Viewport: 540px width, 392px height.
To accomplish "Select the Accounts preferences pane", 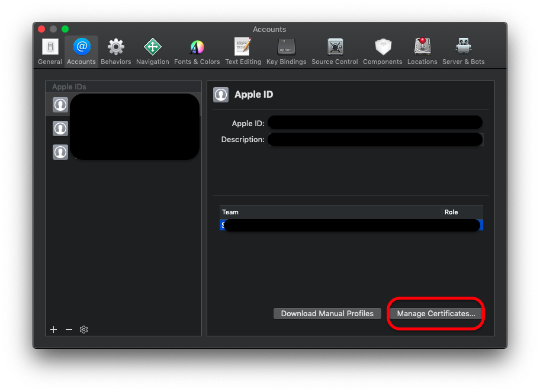I will (81, 52).
